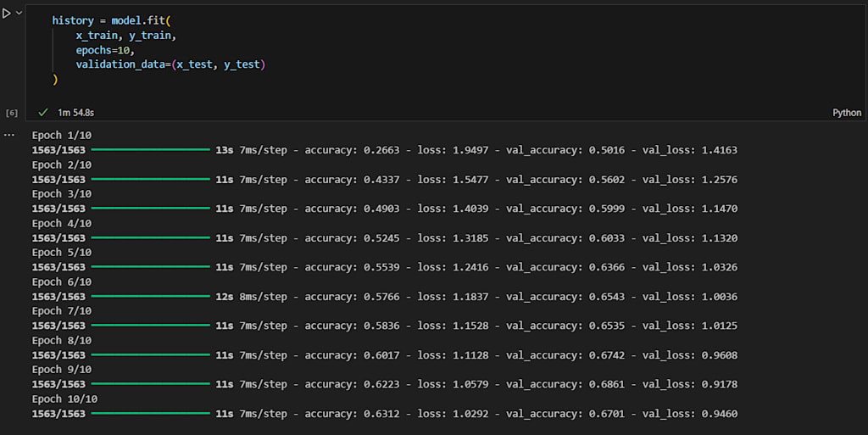Click Epoch 4/10 output line
Viewport: 868px width, 435px height.
61,224
